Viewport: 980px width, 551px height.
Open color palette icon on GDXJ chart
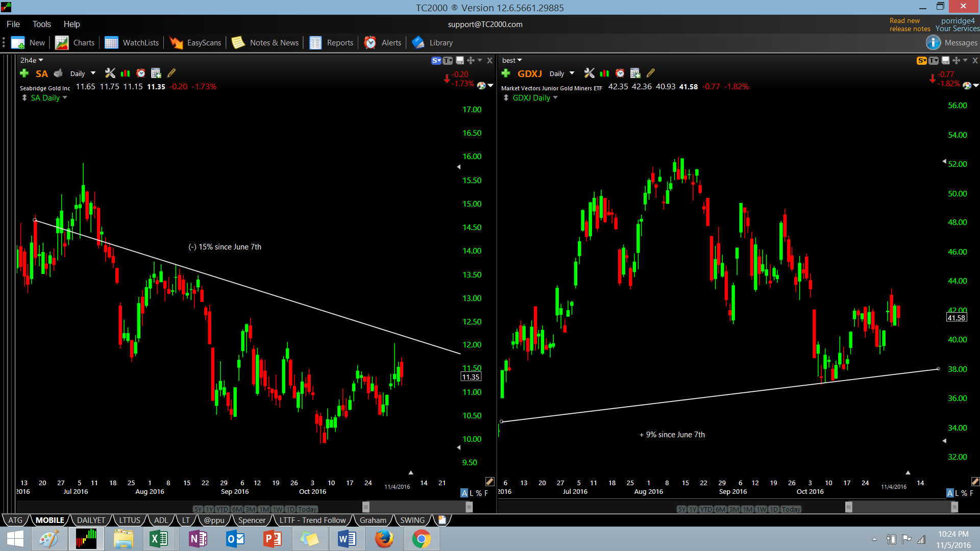coord(967,86)
